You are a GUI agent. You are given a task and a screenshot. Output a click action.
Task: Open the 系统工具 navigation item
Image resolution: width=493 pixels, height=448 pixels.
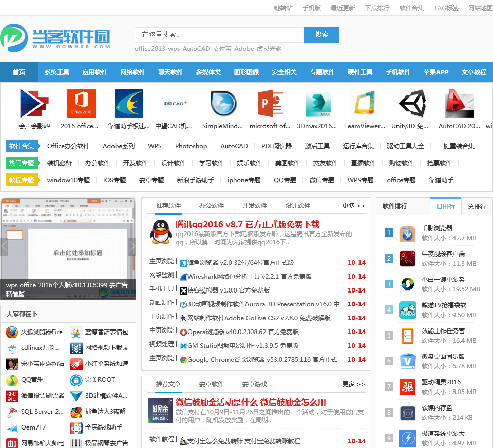tap(57, 72)
